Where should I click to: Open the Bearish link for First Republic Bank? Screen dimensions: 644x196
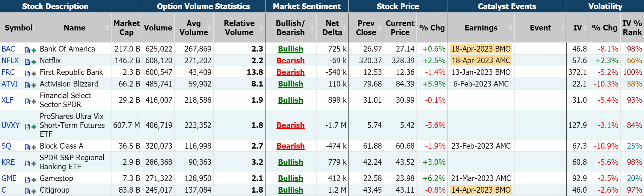click(290, 72)
